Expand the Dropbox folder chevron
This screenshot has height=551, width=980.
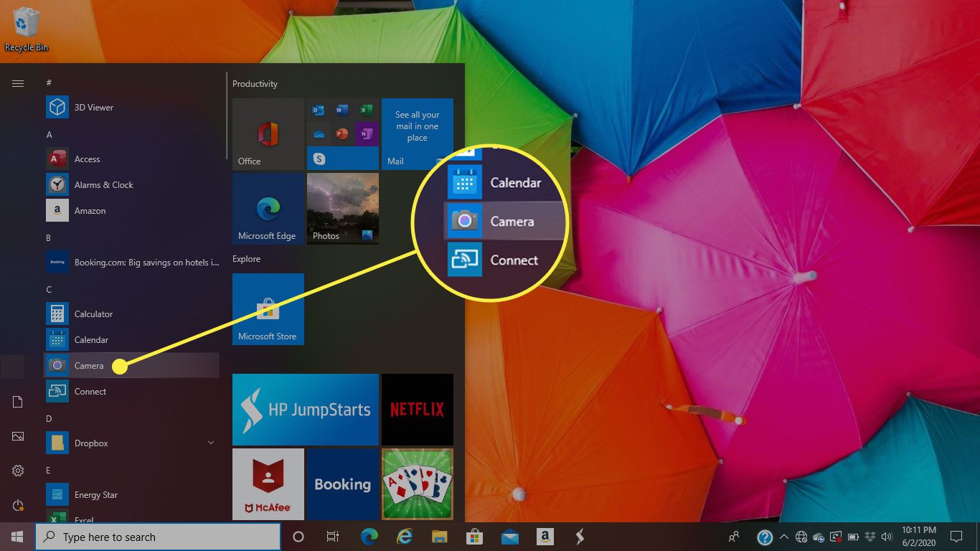(x=211, y=443)
